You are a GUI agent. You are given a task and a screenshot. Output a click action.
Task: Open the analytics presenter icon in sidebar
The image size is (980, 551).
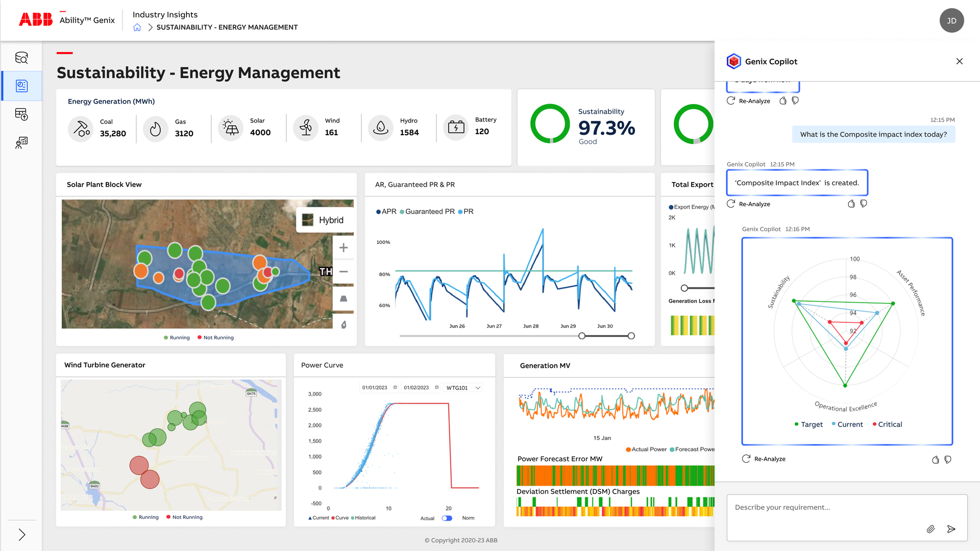pos(21,143)
